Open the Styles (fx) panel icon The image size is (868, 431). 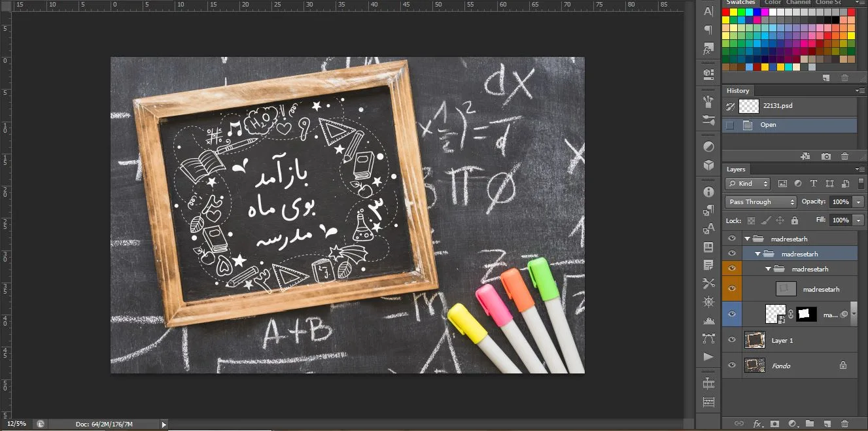[x=708, y=49]
